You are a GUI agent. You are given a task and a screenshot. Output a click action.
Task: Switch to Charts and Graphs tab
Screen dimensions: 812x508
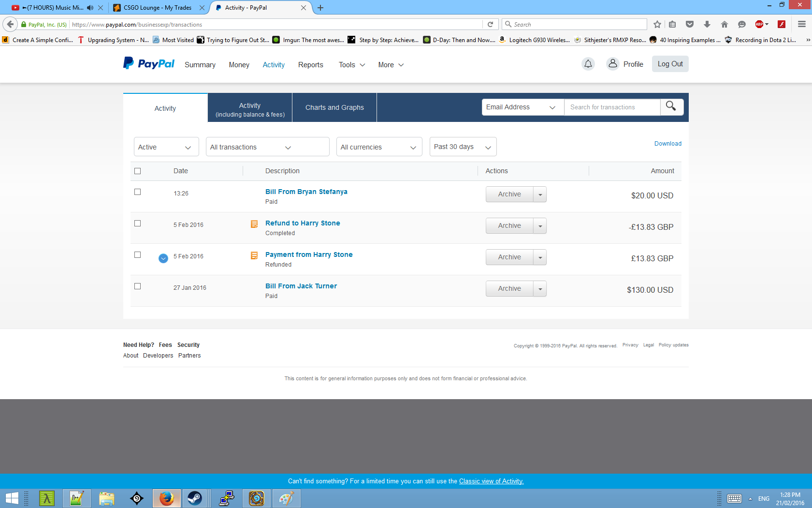click(334, 107)
